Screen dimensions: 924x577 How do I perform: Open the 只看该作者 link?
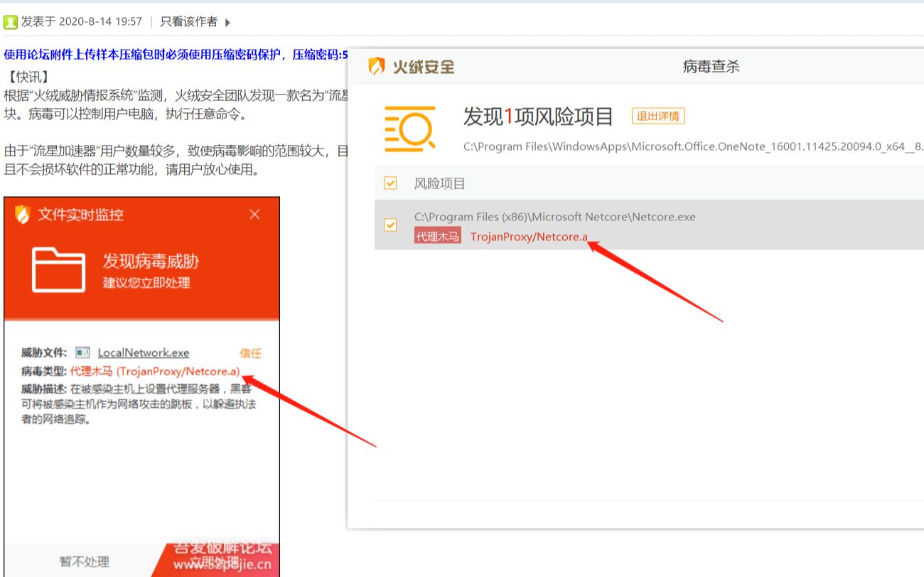click(189, 21)
